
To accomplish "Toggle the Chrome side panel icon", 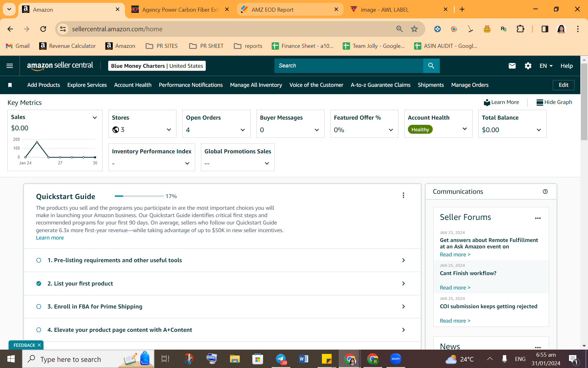I will (x=545, y=29).
